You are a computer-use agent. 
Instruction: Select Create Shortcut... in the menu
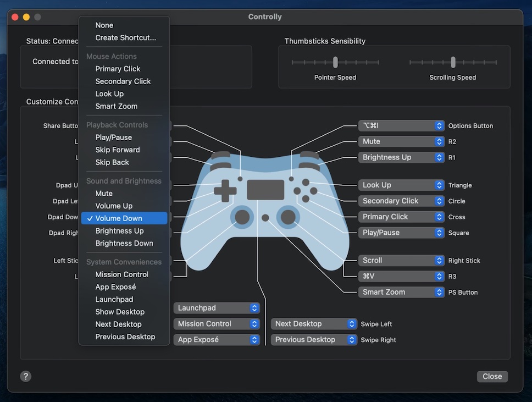click(125, 38)
